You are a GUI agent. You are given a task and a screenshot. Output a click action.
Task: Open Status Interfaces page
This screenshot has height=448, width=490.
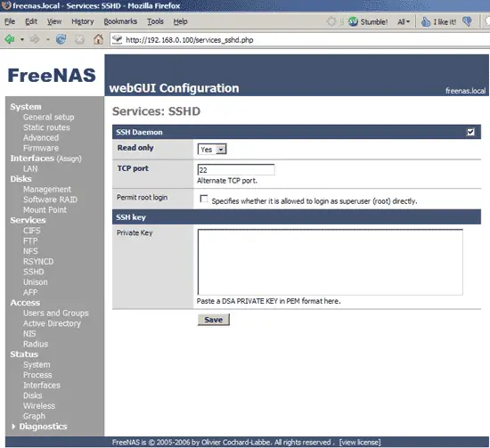coord(42,385)
